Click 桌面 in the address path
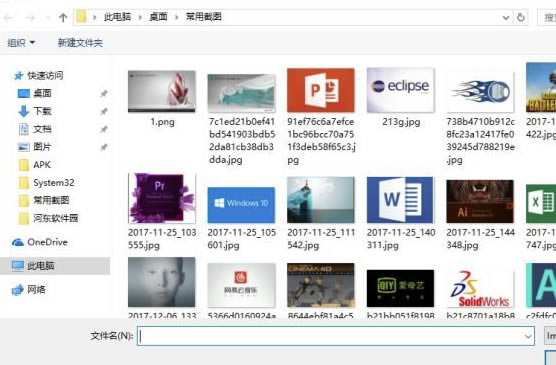Screen dimensions: 556x365 coord(158,17)
